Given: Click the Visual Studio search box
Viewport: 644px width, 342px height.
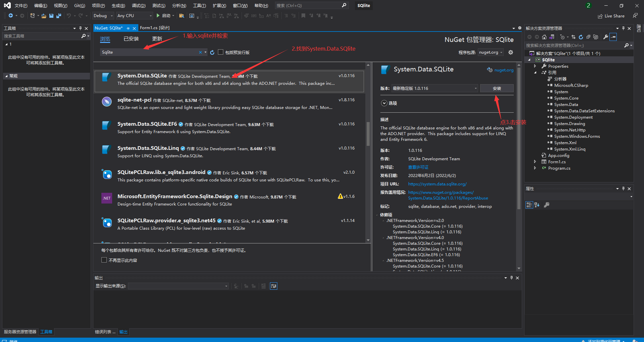Looking at the screenshot, I should 312,6.
